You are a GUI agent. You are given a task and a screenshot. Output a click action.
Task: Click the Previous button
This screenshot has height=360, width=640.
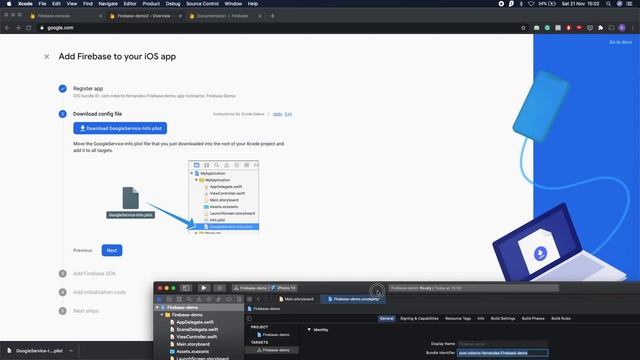click(82, 250)
